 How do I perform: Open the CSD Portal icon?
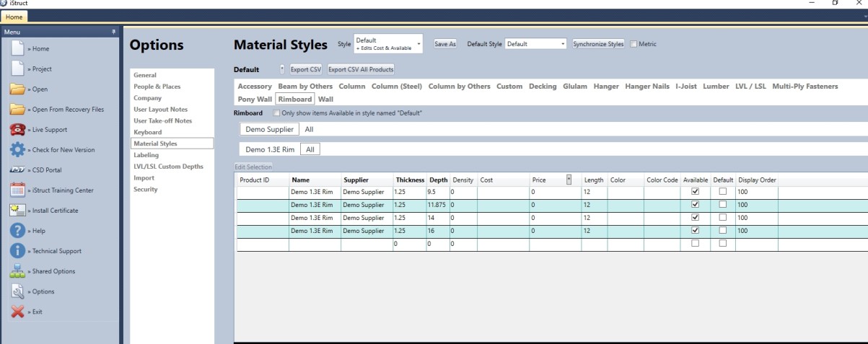[x=18, y=170]
